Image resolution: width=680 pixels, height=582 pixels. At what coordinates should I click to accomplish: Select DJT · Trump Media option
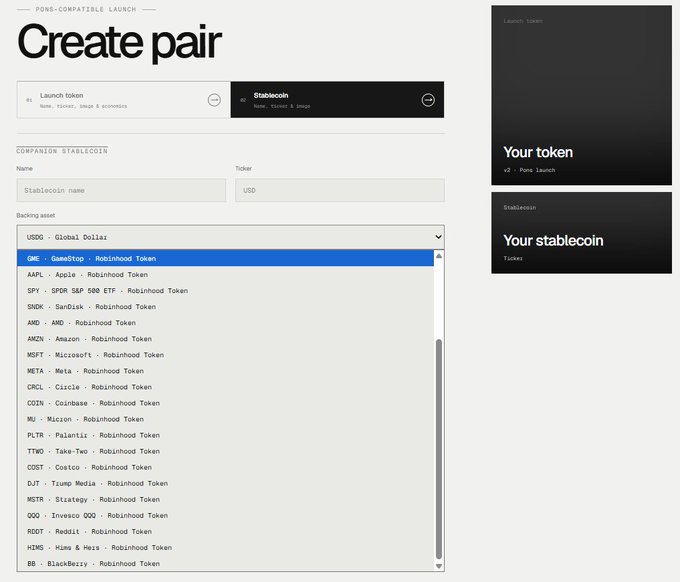coord(226,483)
